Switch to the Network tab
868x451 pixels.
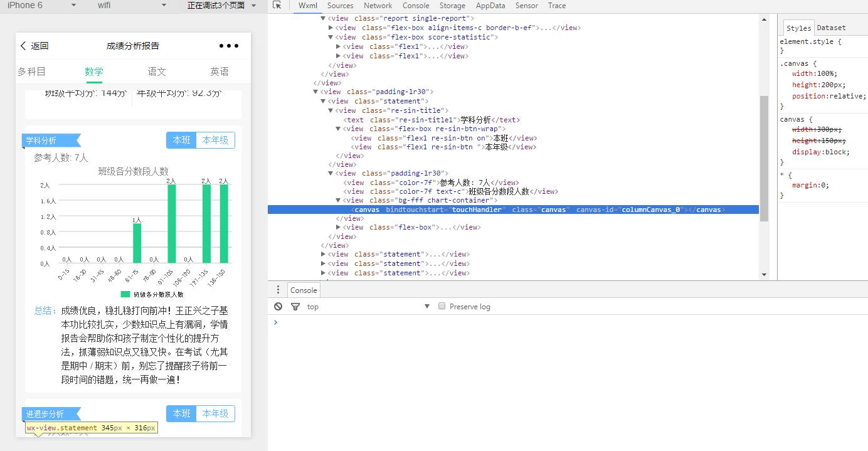point(378,6)
